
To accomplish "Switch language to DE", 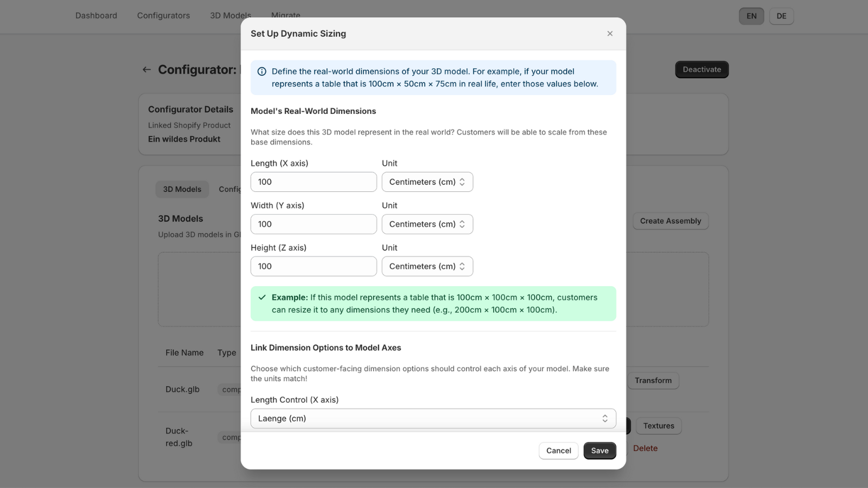I will coord(781,16).
